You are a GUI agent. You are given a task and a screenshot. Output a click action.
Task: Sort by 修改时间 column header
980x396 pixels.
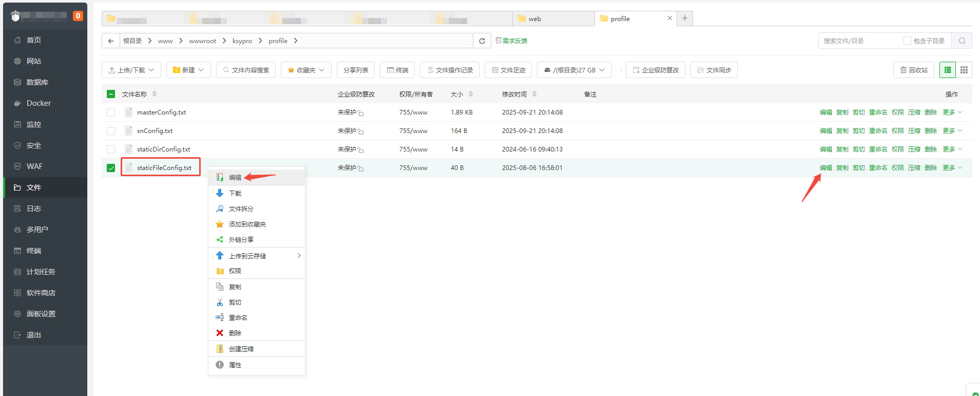point(519,94)
